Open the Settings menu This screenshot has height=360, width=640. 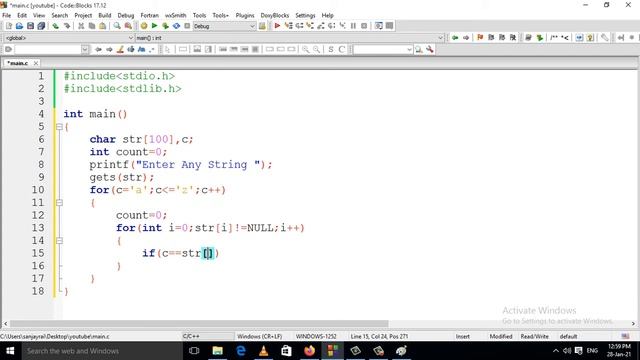[x=305, y=15]
